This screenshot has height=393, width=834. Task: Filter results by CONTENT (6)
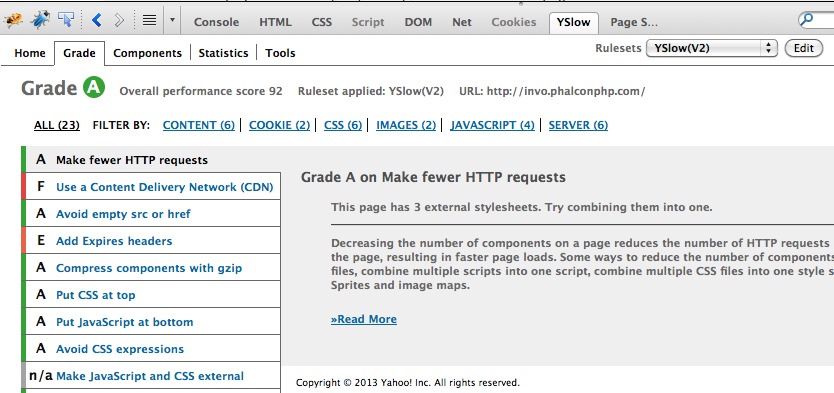click(x=198, y=125)
